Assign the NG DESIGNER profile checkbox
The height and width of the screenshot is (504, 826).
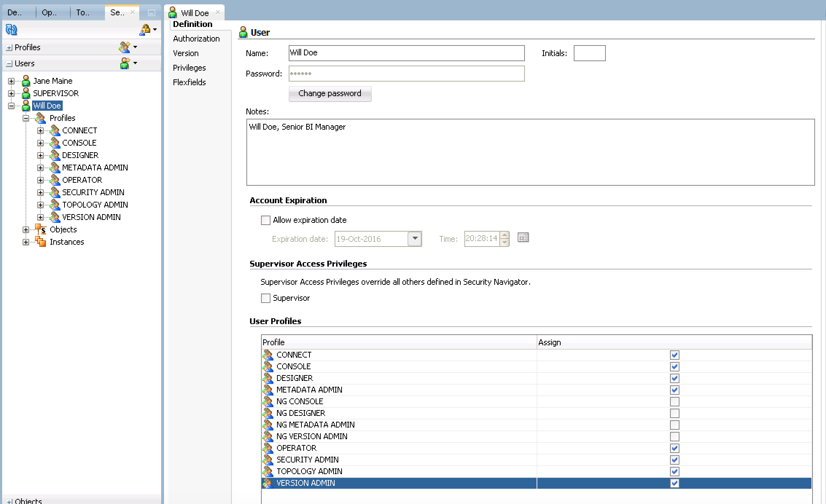674,413
